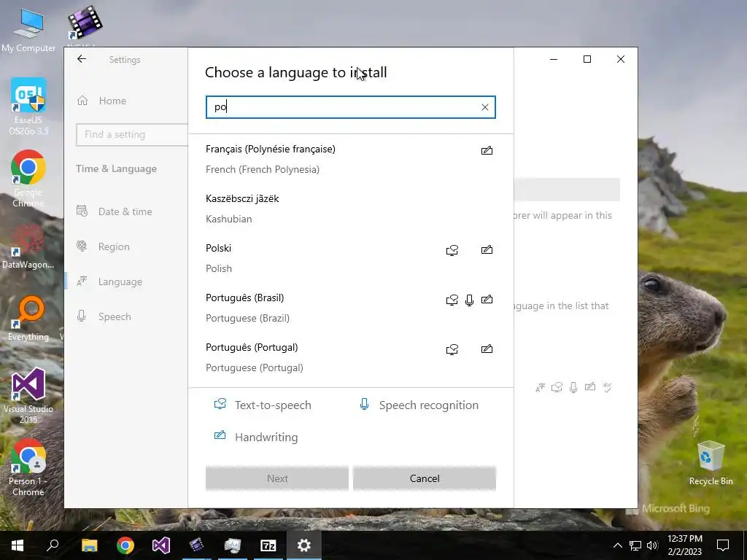Click the Speech microphone sidebar icon
747x560 pixels.
(x=82, y=316)
